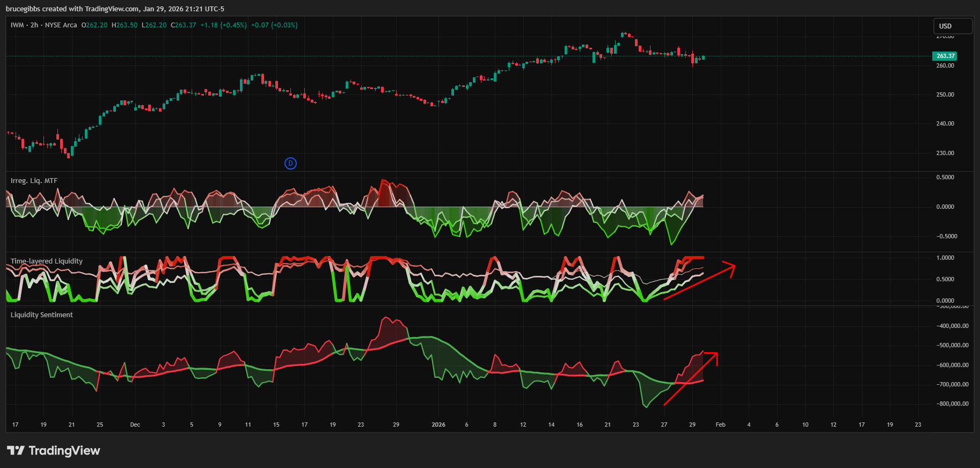Click the blue dividend D marker
The height and width of the screenshot is (468, 980).
click(x=290, y=163)
